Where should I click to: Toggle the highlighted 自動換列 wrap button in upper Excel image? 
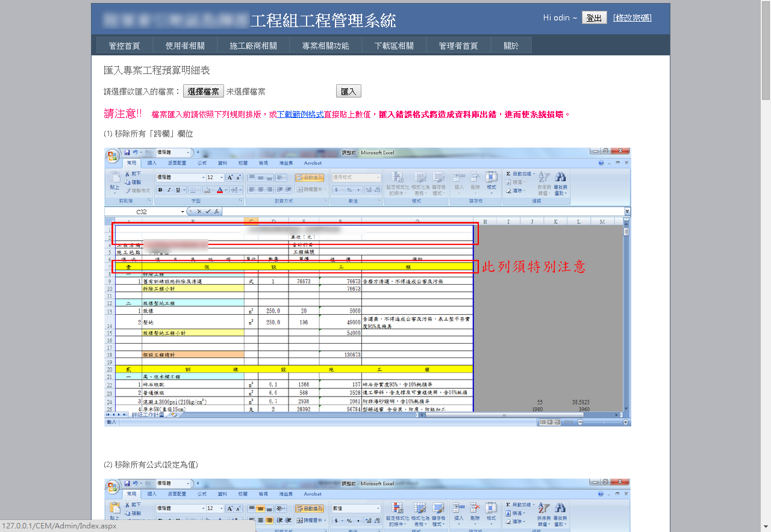tap(310, 178)
